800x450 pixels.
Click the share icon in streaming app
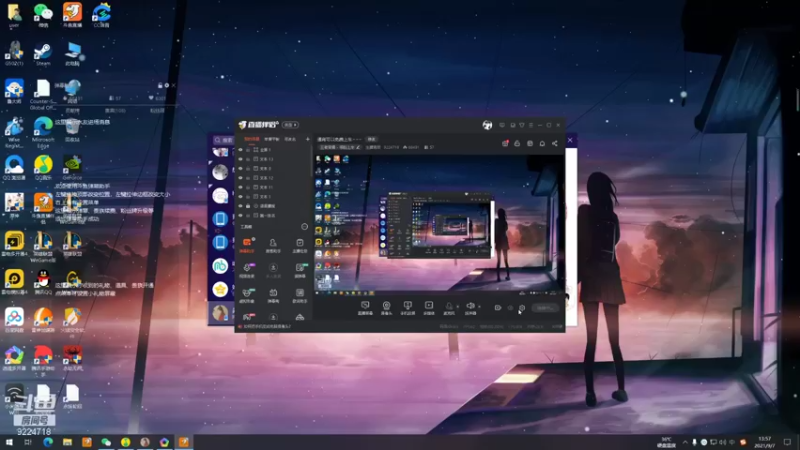(x=555, y=143)
